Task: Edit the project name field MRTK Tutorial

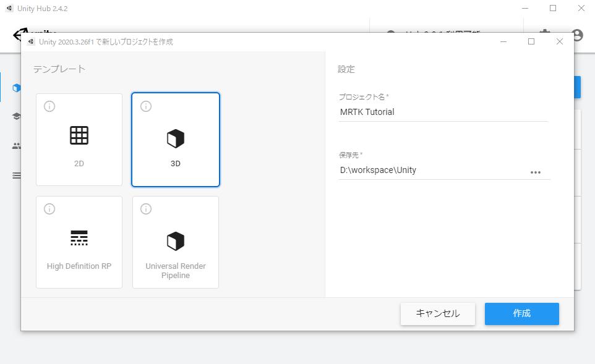Action: (443, 112)
